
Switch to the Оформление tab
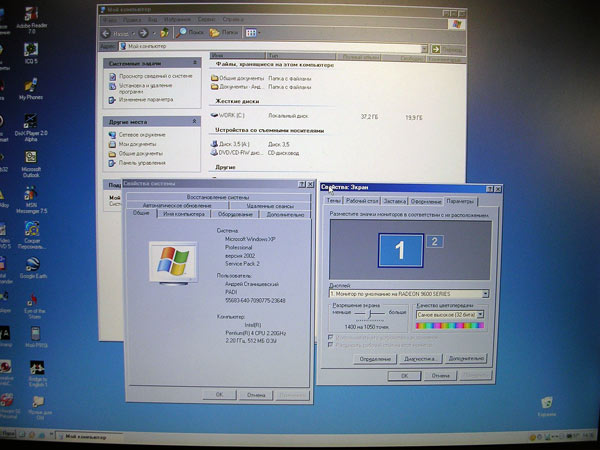click(x=426, y=201)
